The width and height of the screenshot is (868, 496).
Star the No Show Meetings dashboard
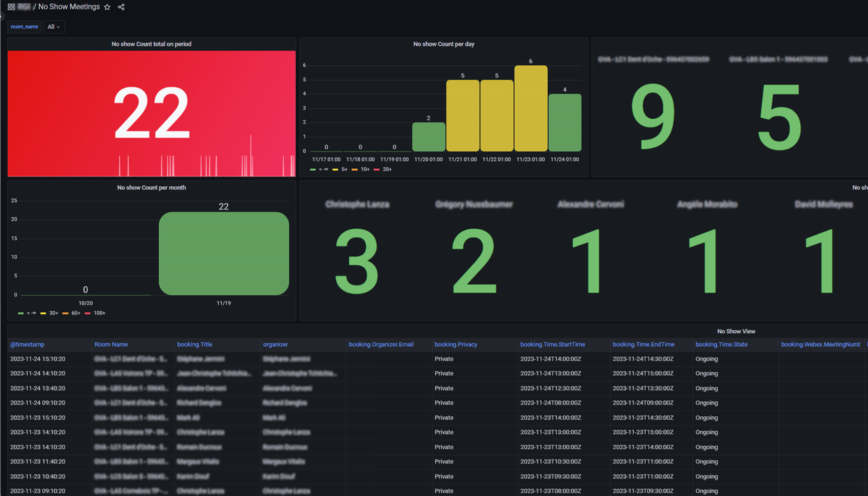107,7
